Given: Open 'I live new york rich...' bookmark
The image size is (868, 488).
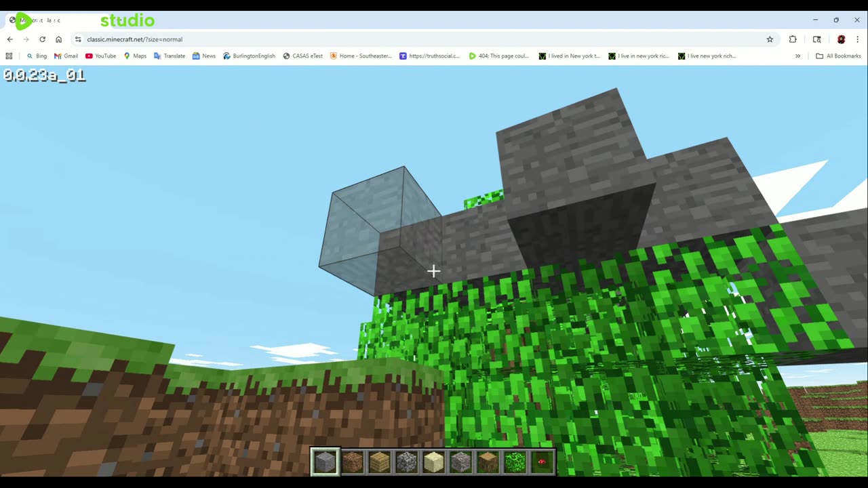Looking at the screenshot, I should click(707, 56).
